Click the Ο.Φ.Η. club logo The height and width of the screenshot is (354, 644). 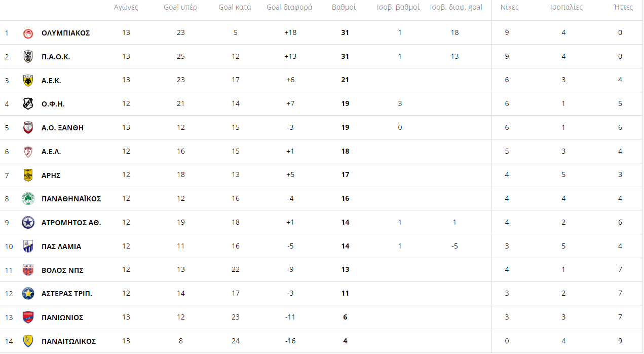(x=28, y=104)
